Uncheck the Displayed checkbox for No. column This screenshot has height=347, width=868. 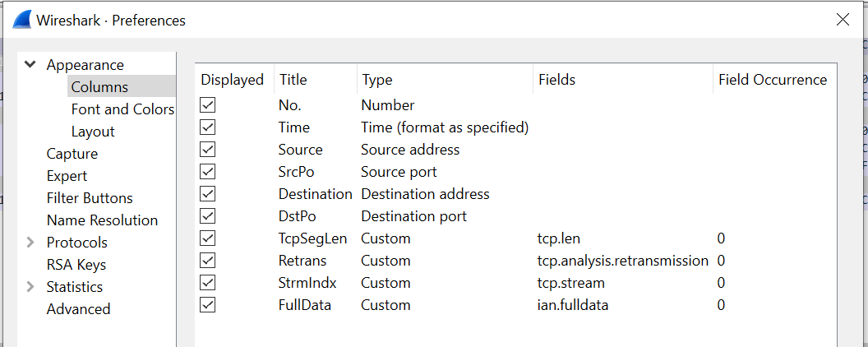click(208, 105)
